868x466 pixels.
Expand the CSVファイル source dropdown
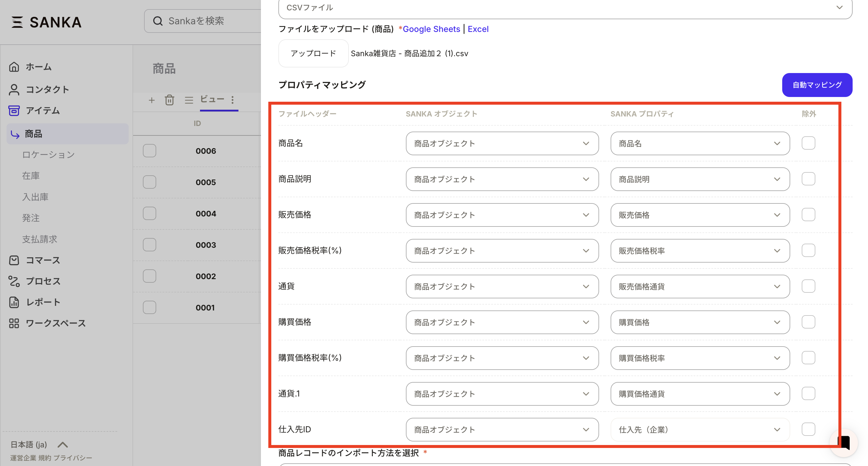(x=565, y=8)
